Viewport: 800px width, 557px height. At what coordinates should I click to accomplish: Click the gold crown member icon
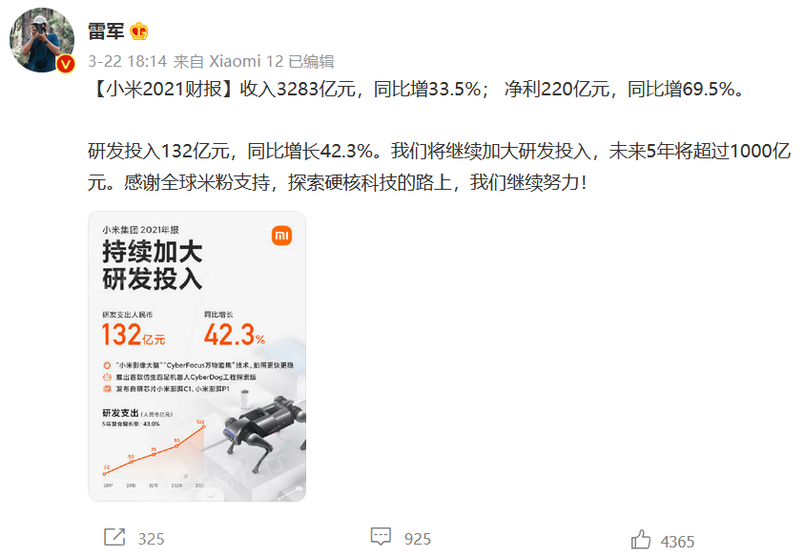tap(139, 32)
